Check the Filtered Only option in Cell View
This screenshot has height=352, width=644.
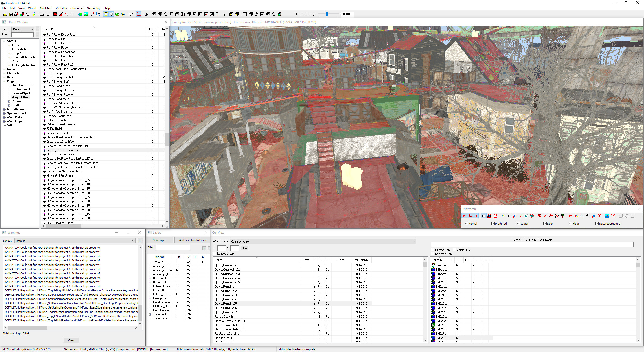433,250
